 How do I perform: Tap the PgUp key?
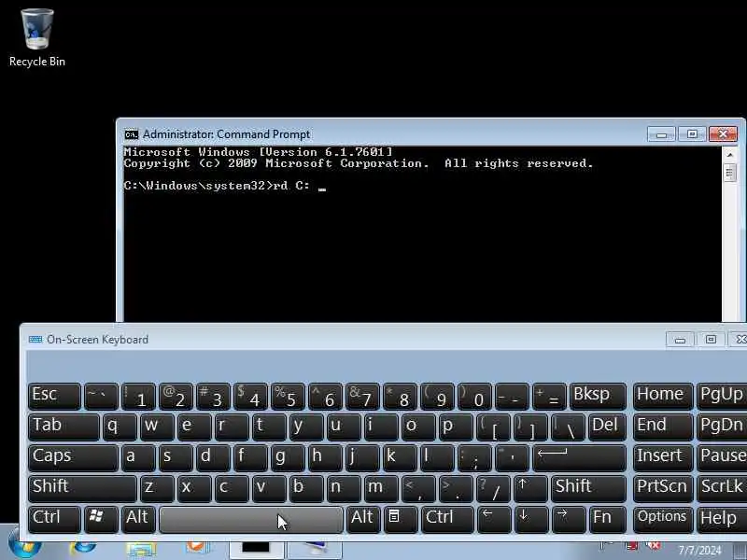pyautogui.click(x=722, y=397)
